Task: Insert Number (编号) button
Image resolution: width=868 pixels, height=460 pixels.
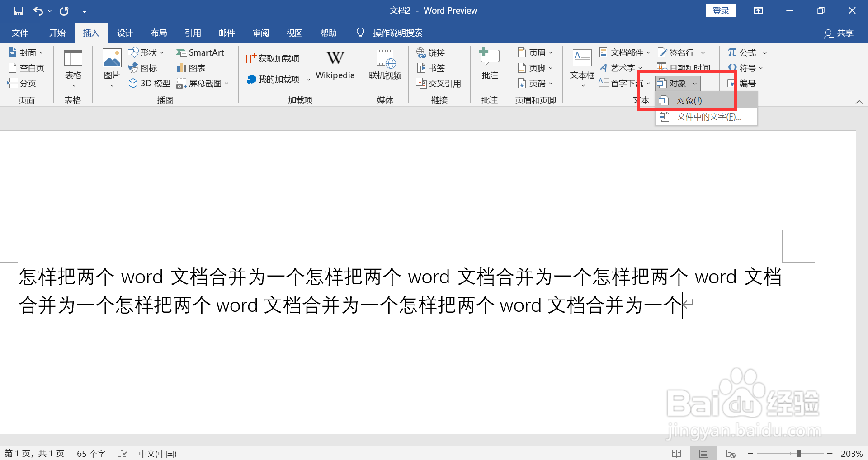Action: coord(741,84)
